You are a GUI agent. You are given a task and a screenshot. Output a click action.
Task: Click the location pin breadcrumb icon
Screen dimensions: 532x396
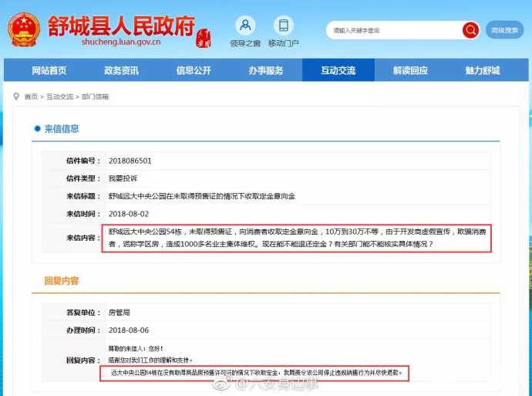(x=16, y=96)
